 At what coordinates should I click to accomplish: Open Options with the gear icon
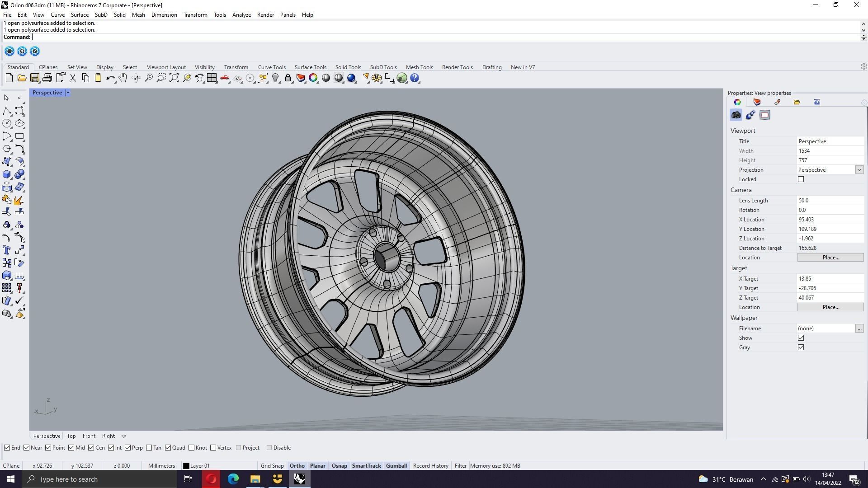377,78
